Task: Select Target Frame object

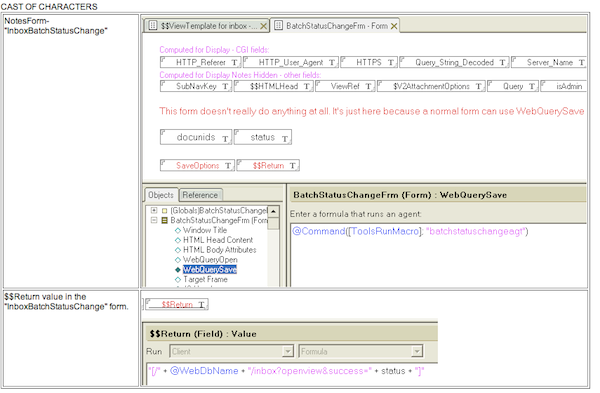Action: (x=205, y=279)
